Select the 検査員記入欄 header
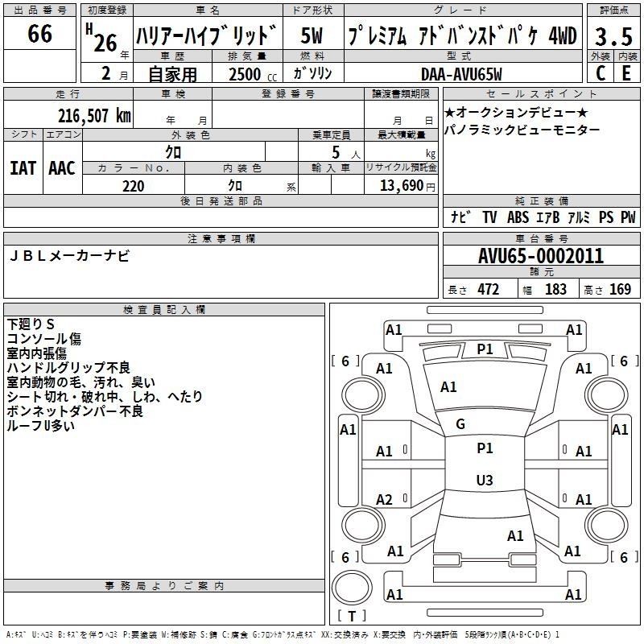The image size is (644, 644). click(164, 310)
